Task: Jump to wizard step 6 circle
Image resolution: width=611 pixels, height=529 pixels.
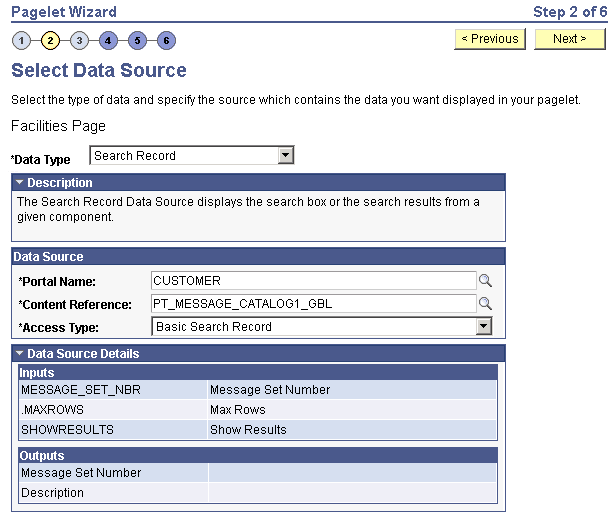Action: tap(166, 41)
